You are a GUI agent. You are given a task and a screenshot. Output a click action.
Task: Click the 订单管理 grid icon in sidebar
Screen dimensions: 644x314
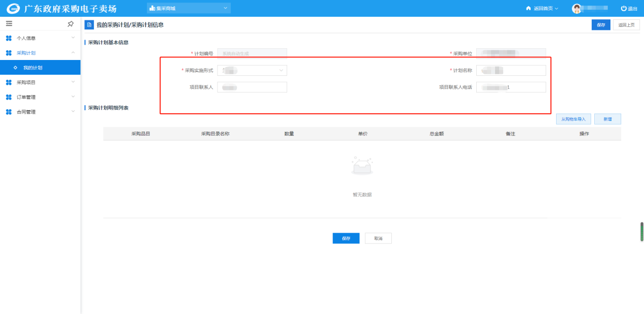click(x=9, y=97)
